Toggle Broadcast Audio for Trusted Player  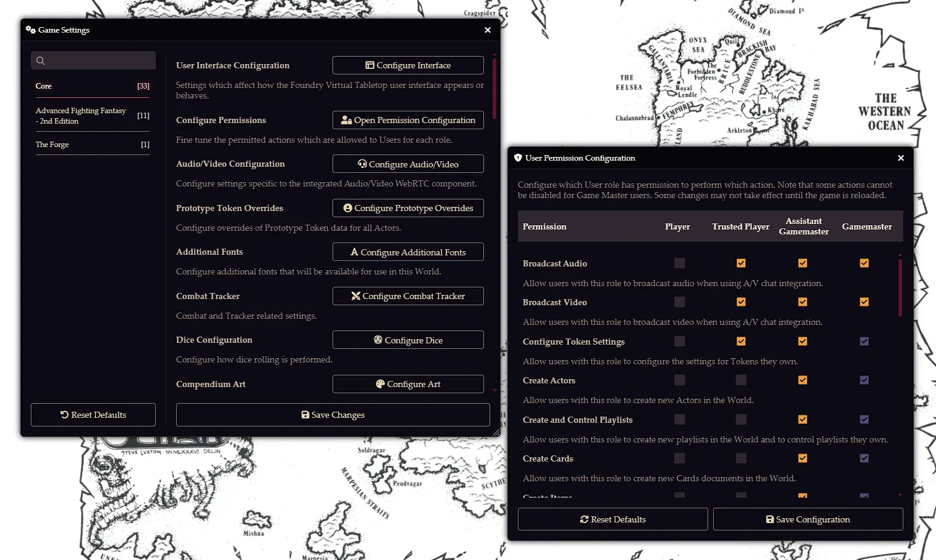[741, 263]
